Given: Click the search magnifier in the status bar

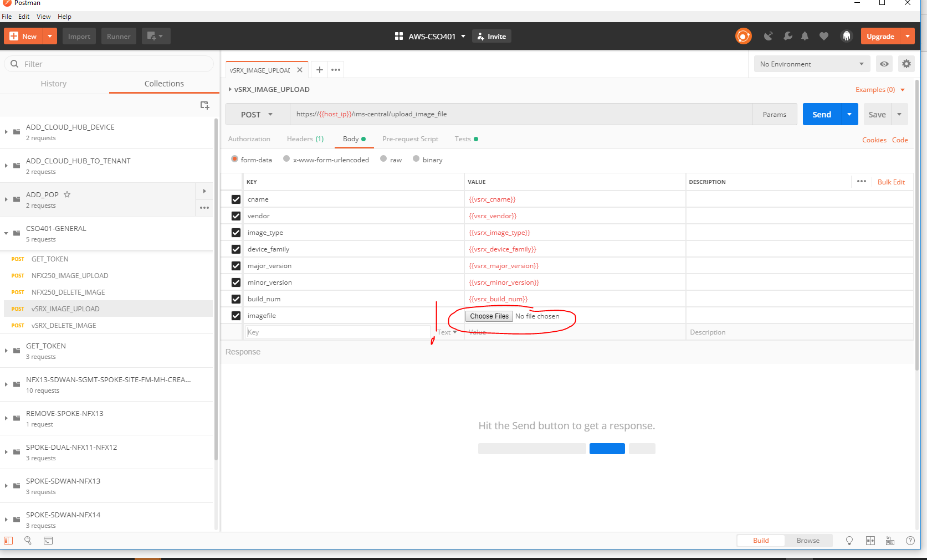Looking at the screenshot, I should tap(28, 541).
